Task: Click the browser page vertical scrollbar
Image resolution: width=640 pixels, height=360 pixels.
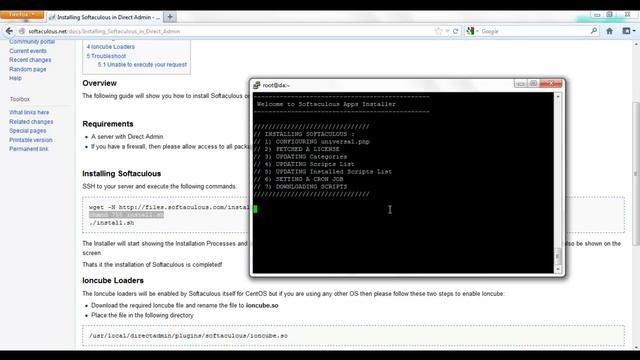Action: point(636,173)
